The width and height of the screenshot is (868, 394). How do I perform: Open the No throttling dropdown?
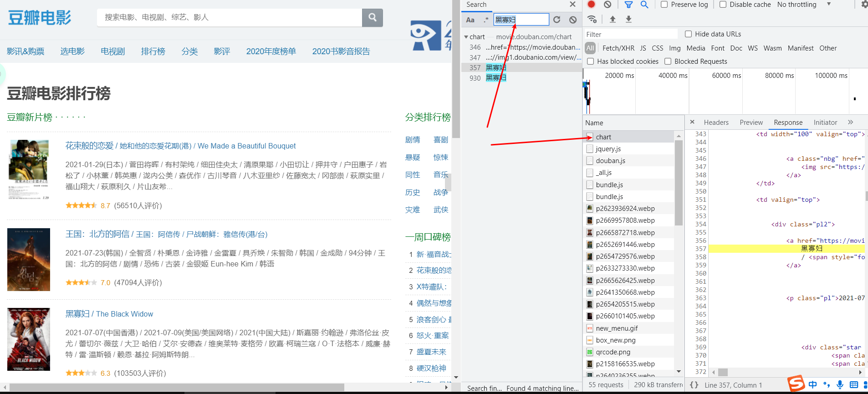[804, 5]
